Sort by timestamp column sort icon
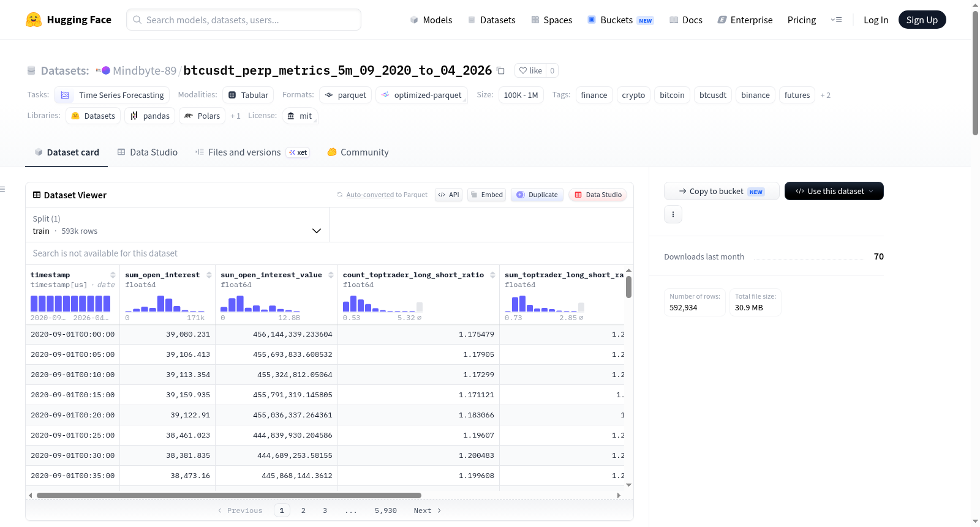The width and height of the screenshot is (980, 527). (113, 275)
